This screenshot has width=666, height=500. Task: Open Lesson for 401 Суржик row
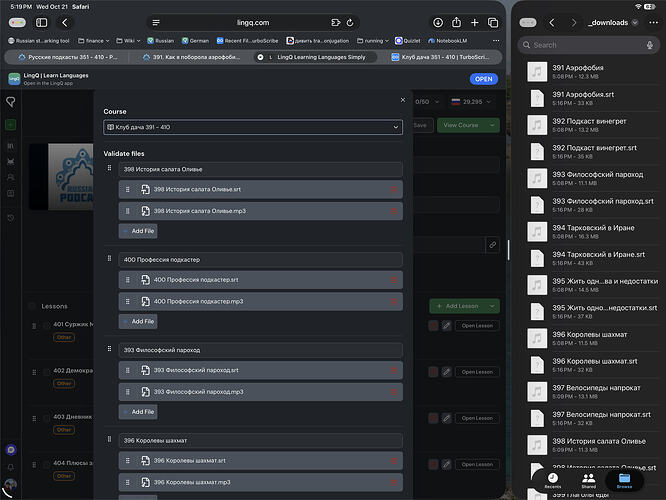point(477,326)
